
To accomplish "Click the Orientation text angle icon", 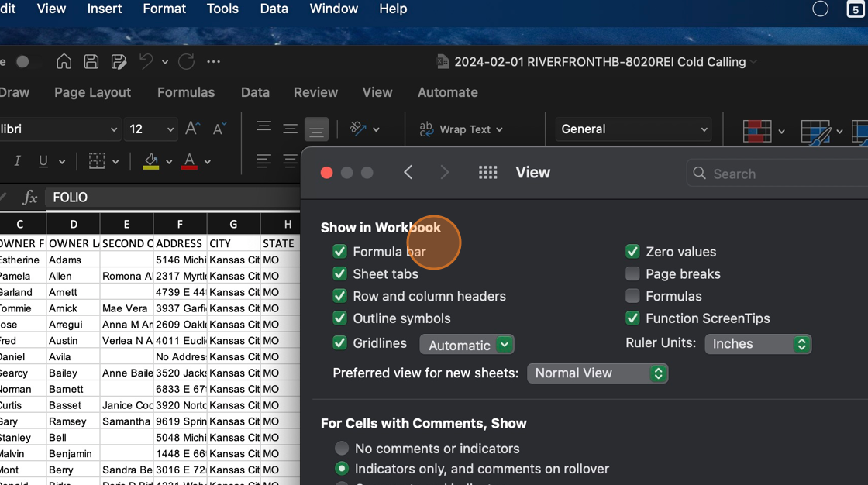I will point(358,129).
